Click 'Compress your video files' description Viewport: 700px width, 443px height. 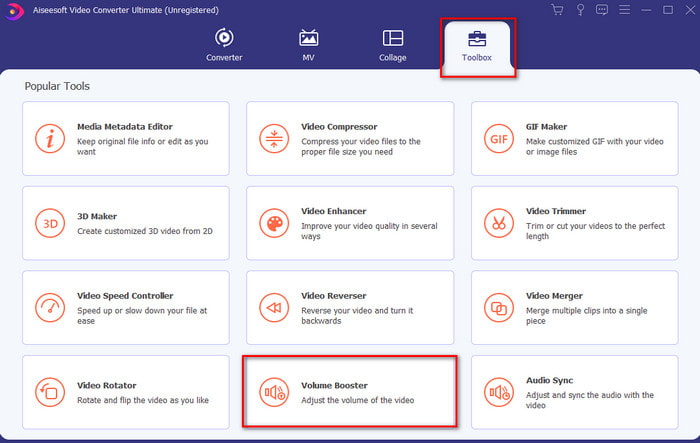click(361, 146)
